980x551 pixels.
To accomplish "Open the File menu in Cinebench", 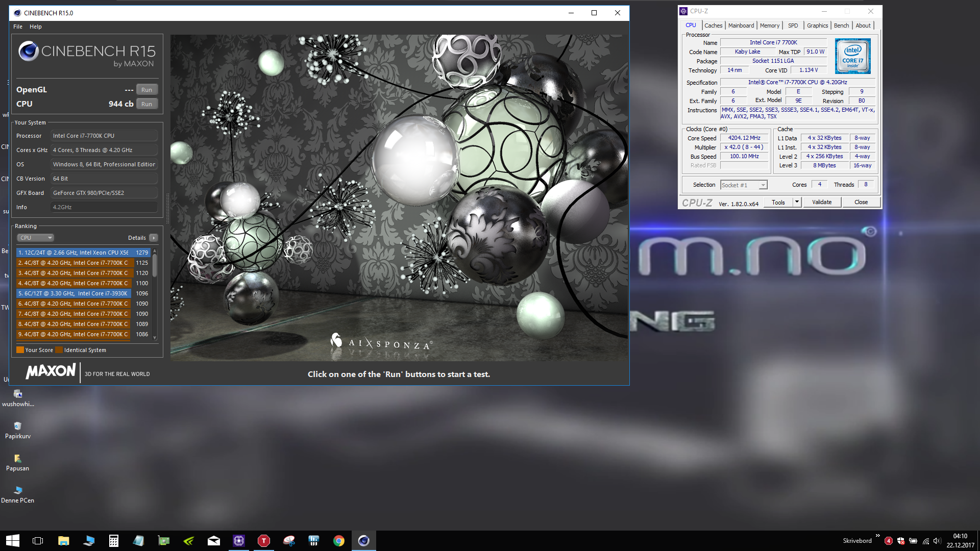I will [18, 27].
